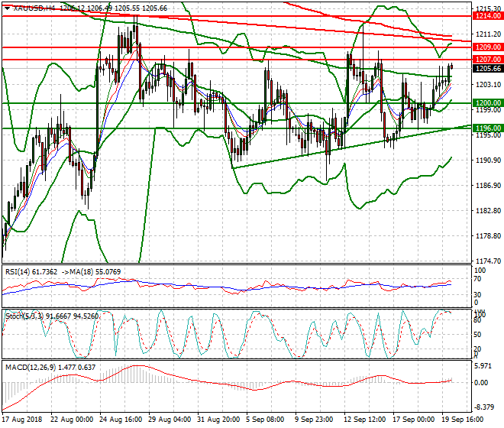The width and height of the screenshot is (504, 428).
Task: Click the 1190.90 price scale value
Action: pos(488,160)
